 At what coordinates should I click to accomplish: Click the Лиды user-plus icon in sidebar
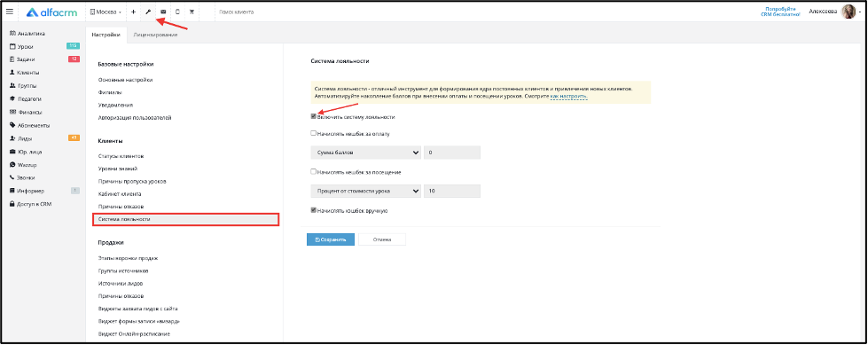[x=12, y=138]
